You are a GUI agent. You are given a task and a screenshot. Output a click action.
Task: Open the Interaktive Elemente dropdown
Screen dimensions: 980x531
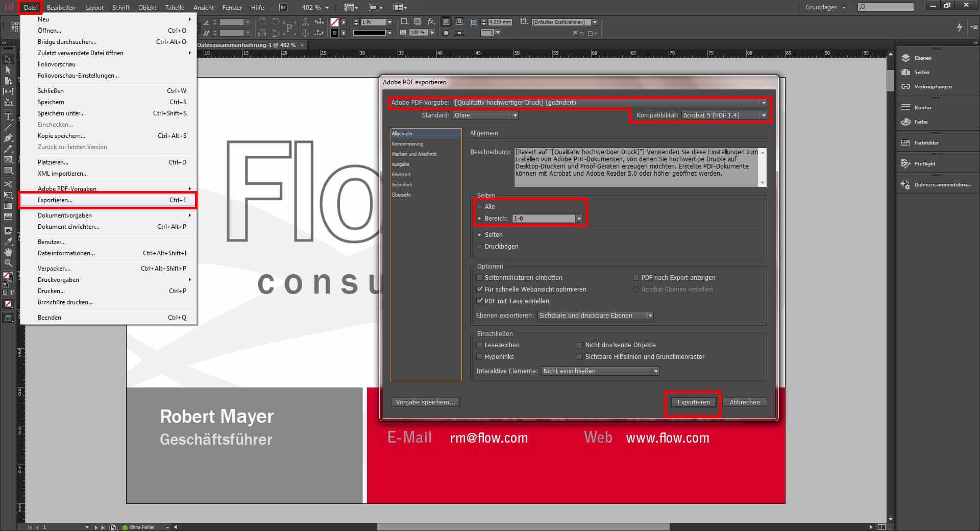coord(656,371)
